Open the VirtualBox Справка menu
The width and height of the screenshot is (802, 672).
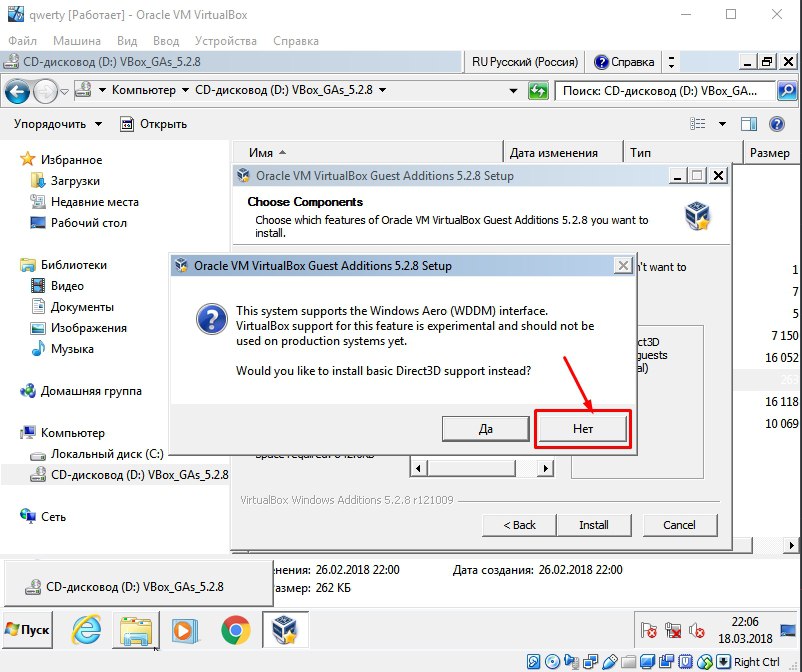click(296, 41)
